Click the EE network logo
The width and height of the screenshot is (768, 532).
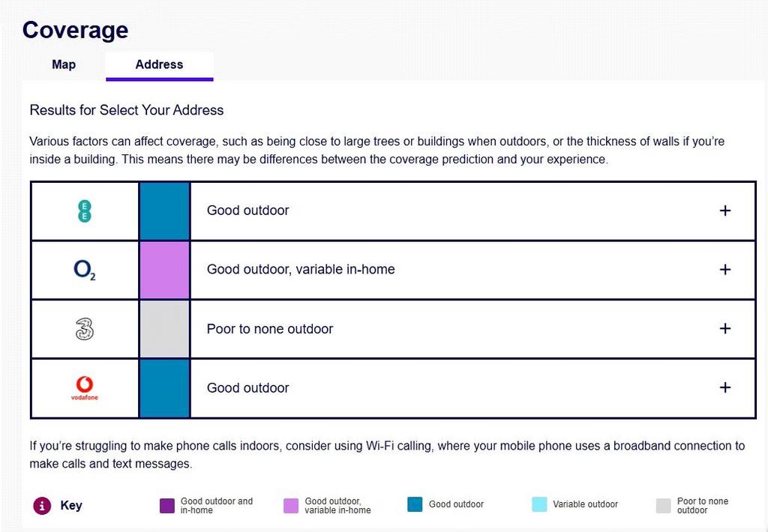(x=85, y=211)
